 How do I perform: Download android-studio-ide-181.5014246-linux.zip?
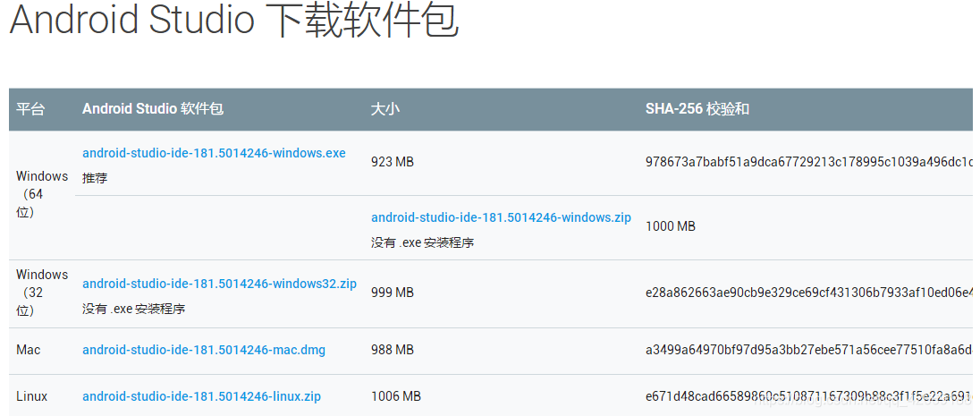[x=202, y=396]
